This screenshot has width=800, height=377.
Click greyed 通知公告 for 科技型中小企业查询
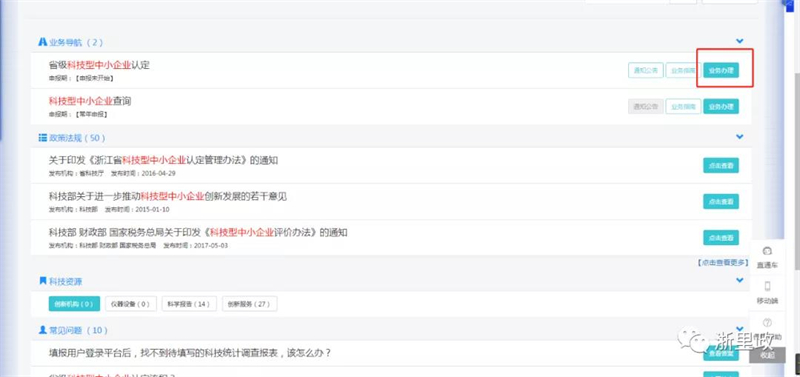(x=645, y=107)
